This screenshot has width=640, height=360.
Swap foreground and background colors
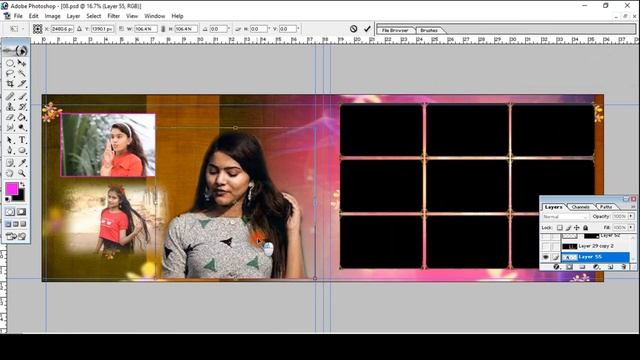22,185
